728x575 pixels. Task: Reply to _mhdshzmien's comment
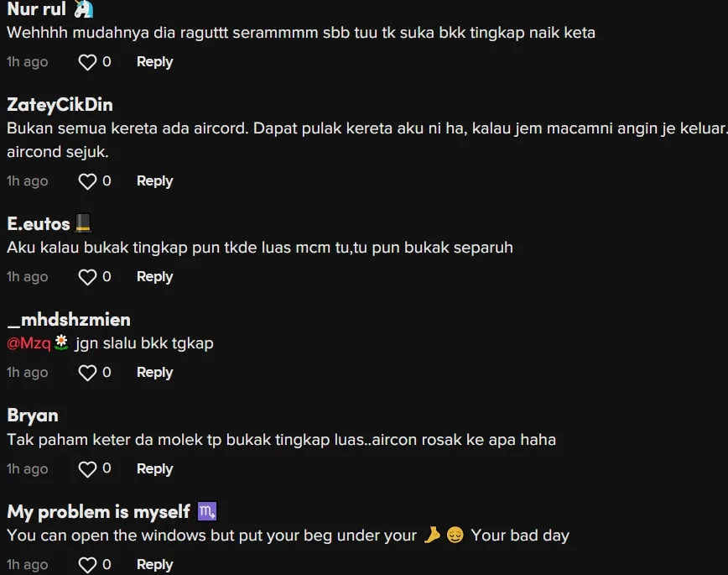(x=154, y=373)
